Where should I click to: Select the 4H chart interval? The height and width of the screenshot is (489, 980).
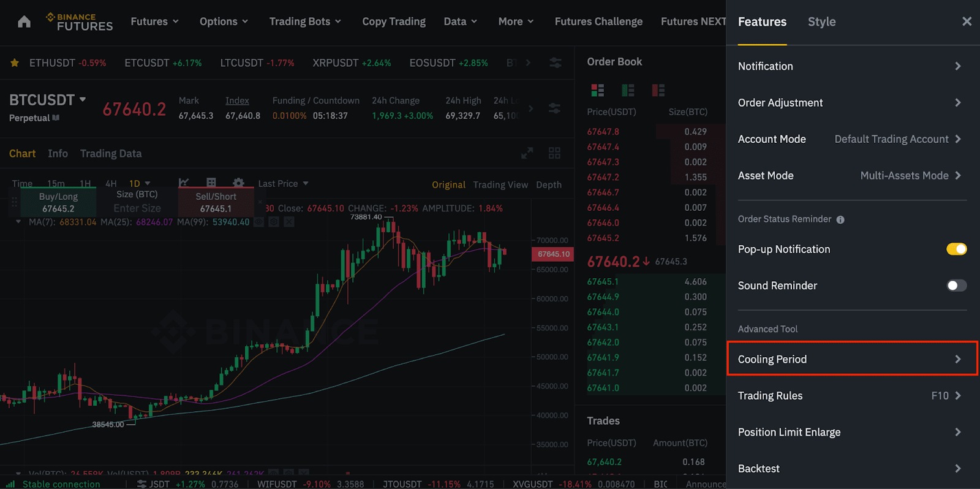tap(111, 183)
